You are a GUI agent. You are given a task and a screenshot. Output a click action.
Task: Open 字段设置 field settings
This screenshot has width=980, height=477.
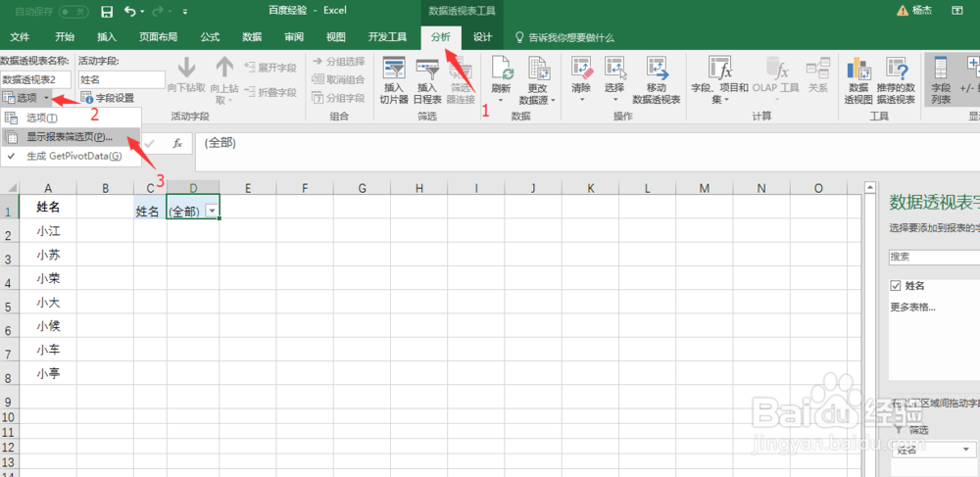109,98
